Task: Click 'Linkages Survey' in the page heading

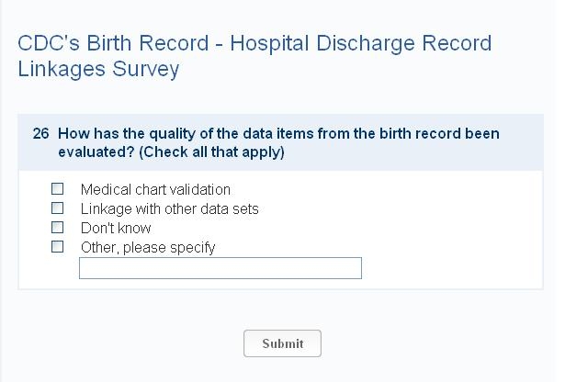Action: tap(98, 69)
